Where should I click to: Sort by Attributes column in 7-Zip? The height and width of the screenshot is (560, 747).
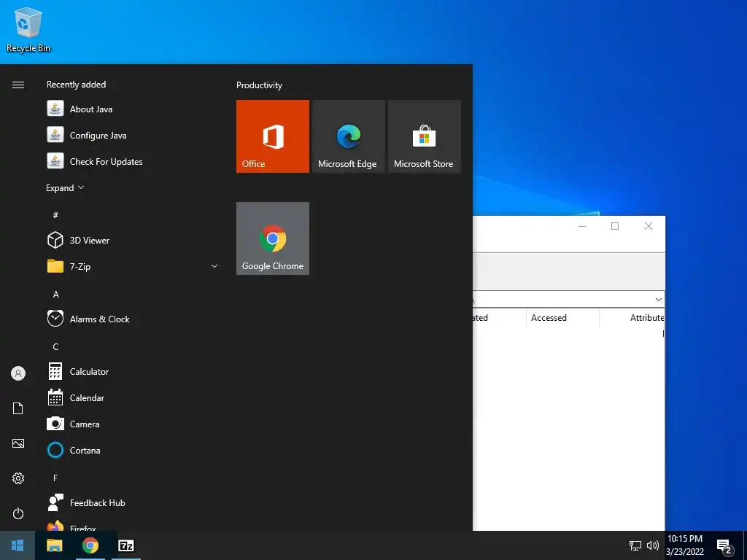[632, 318]
